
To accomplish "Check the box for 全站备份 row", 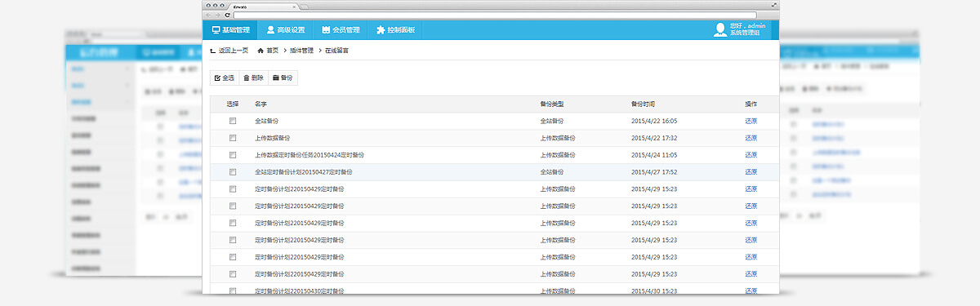I will (x=233, y=121).
